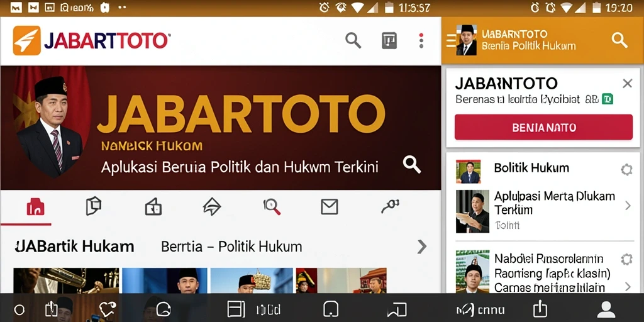
Task: Expand the Nabolei Rnsorolarnin article chevron
Action: pos(628,286)
